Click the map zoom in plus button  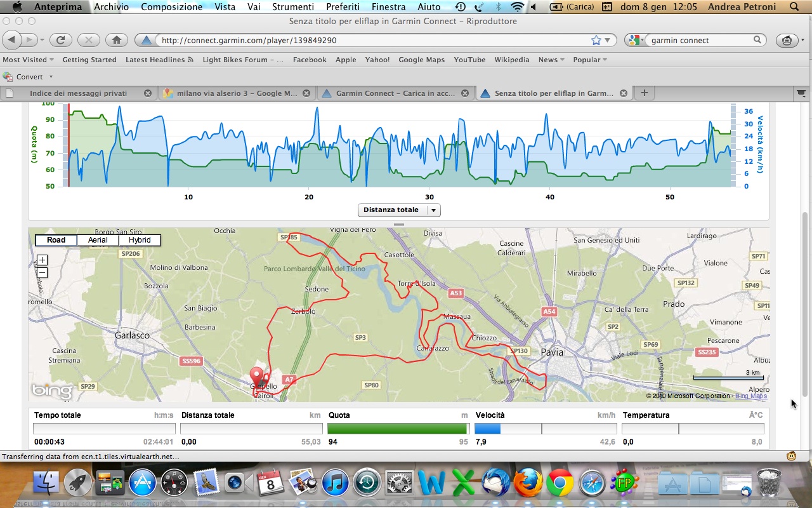click(x=42, y=260)
